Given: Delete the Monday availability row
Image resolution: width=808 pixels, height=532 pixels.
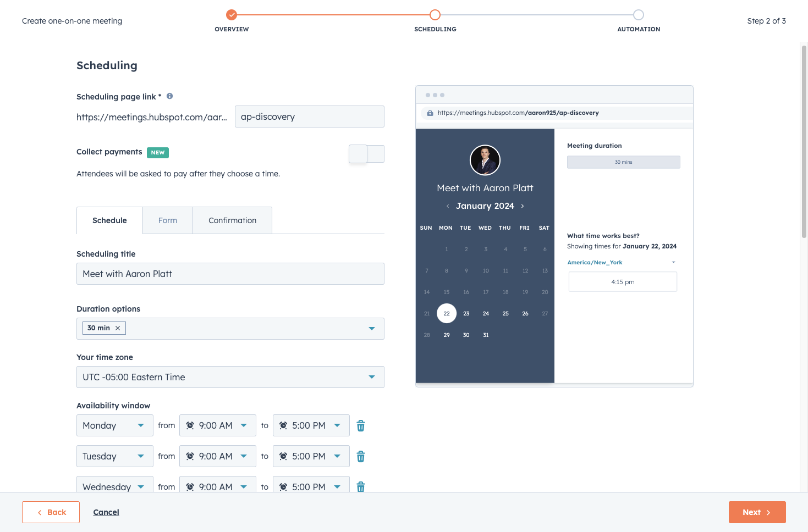Looking at the screenshot, I should 361,426.
